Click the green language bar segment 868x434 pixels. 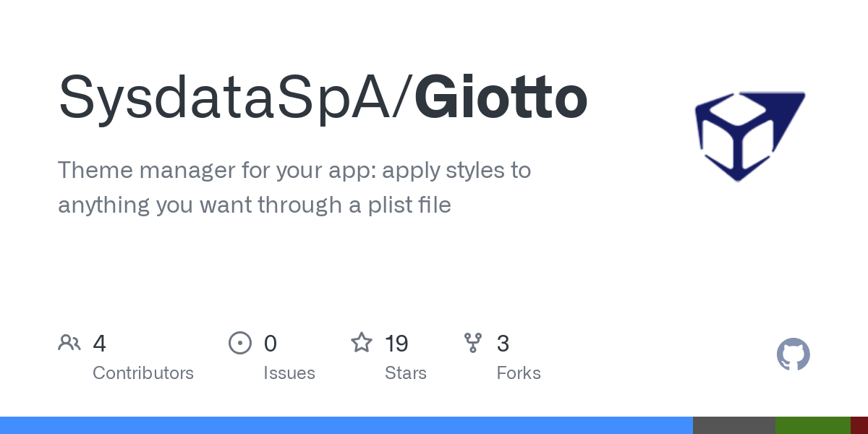tap(812, 425)
